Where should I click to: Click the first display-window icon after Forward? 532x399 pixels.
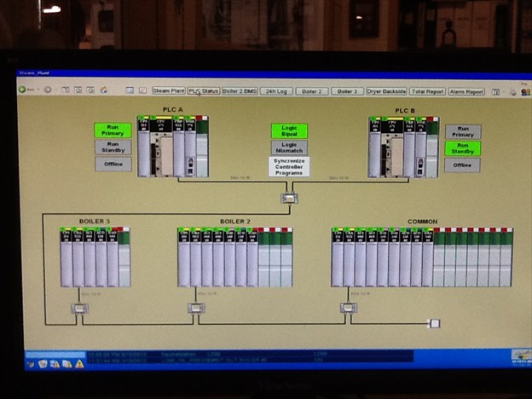click(x=65, y=90)
